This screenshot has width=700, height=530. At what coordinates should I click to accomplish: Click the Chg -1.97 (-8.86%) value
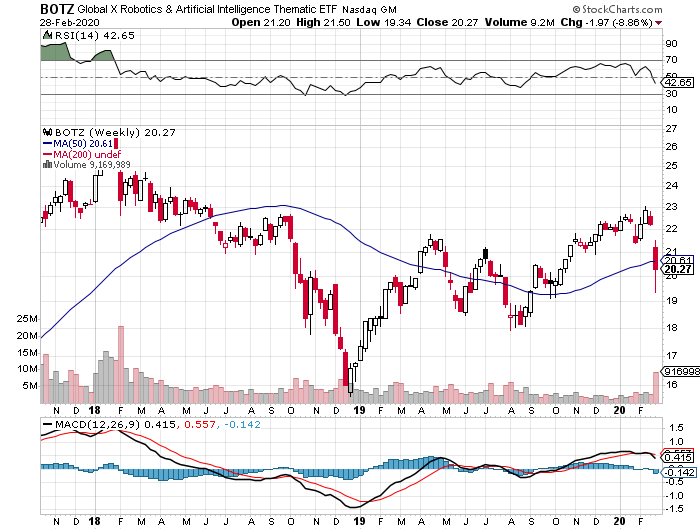pos(606,22)
